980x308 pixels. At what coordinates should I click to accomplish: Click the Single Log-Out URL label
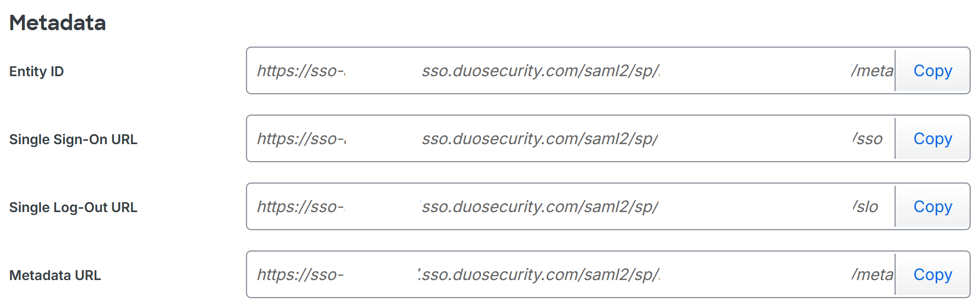pyautogui.click(x=73, y=207)
